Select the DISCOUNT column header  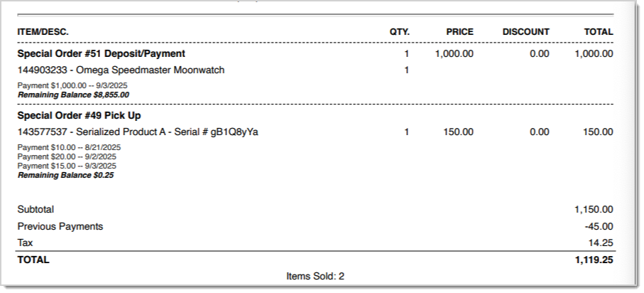point(525,32)
